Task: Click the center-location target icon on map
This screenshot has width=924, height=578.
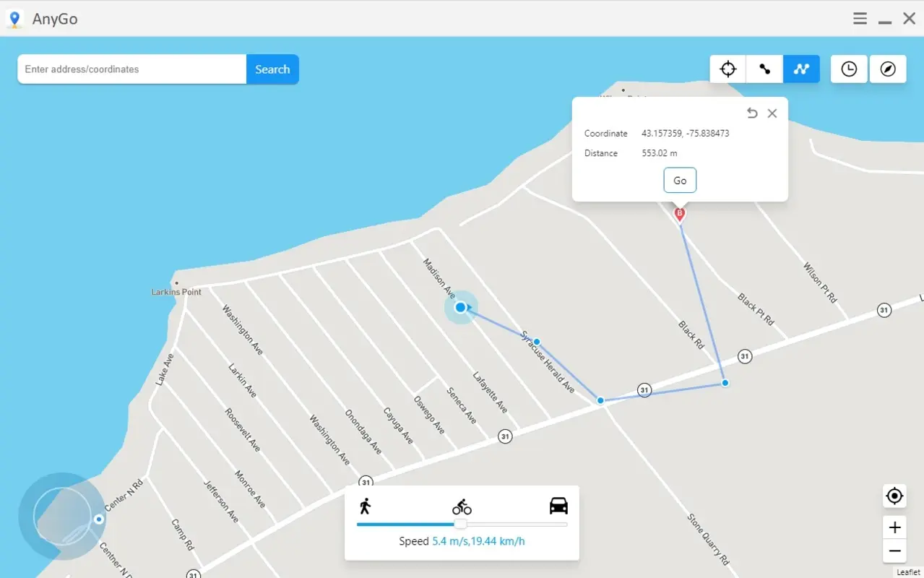Action: (x=894, y=496)
